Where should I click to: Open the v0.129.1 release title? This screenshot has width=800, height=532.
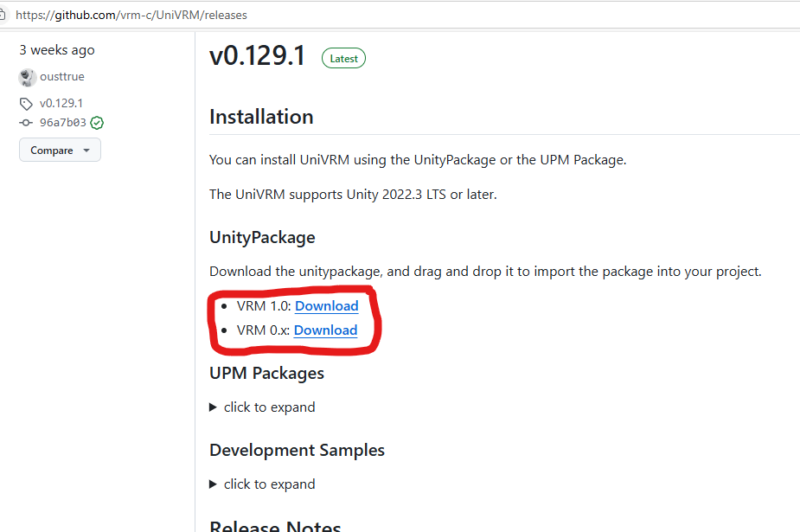tap(257, 55)
